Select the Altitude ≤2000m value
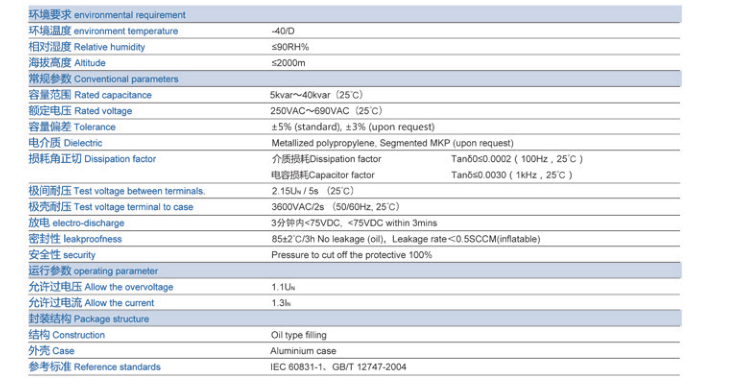The height and width of the screenshot is (391, 730). (x=288, y=63)
